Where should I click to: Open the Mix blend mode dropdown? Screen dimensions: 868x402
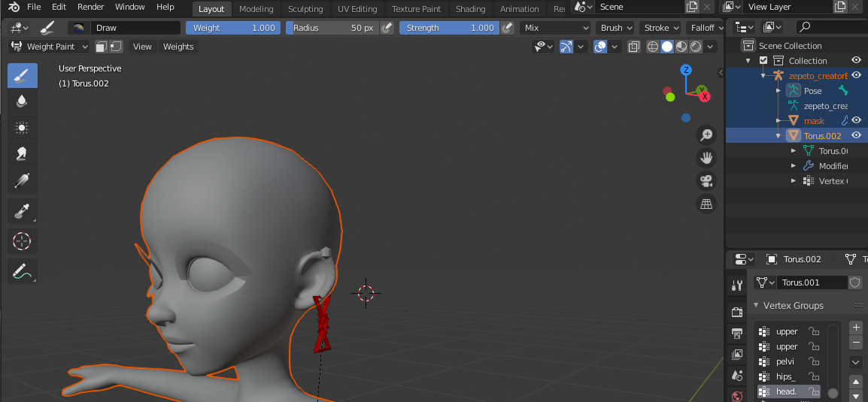[x=556, y=28]
